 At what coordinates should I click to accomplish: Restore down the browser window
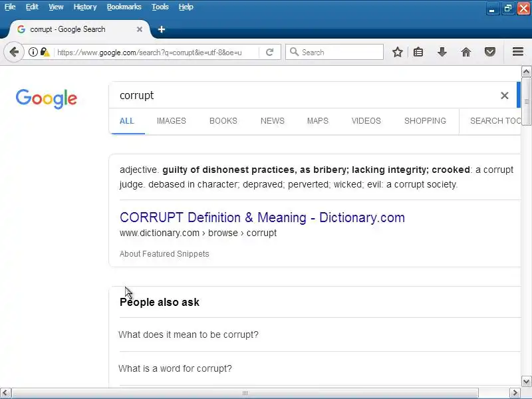tap(508, 9)
